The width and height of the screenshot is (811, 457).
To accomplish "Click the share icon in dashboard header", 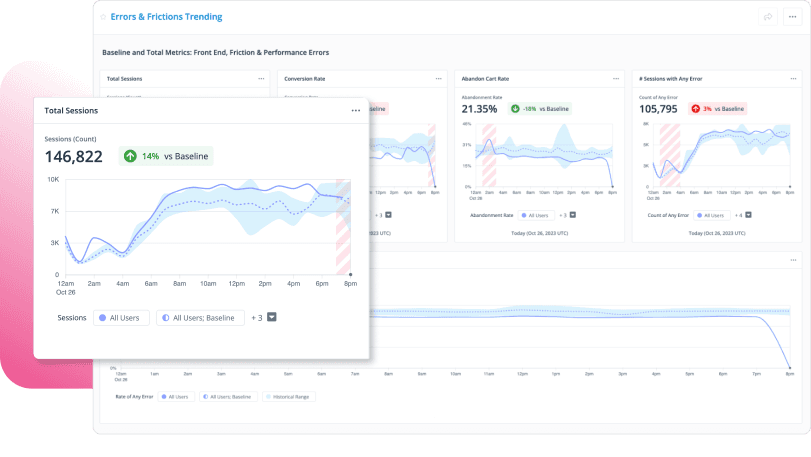I will tap(768, 17).
